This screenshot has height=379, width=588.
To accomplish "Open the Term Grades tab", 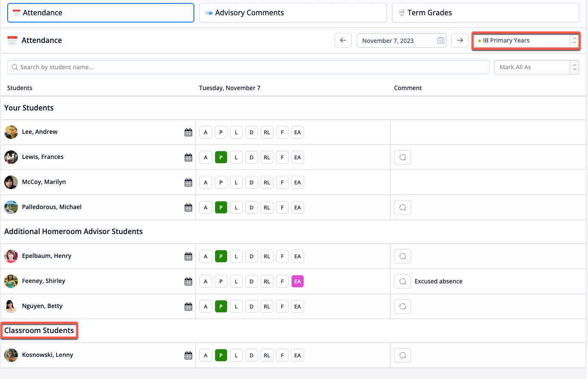I will pos(485,13).
